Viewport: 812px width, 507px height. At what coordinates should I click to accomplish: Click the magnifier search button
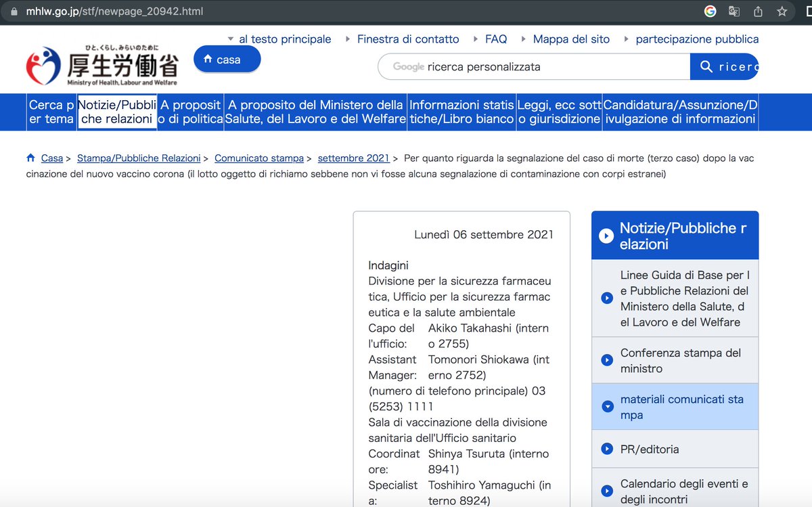tap(724, 67)
